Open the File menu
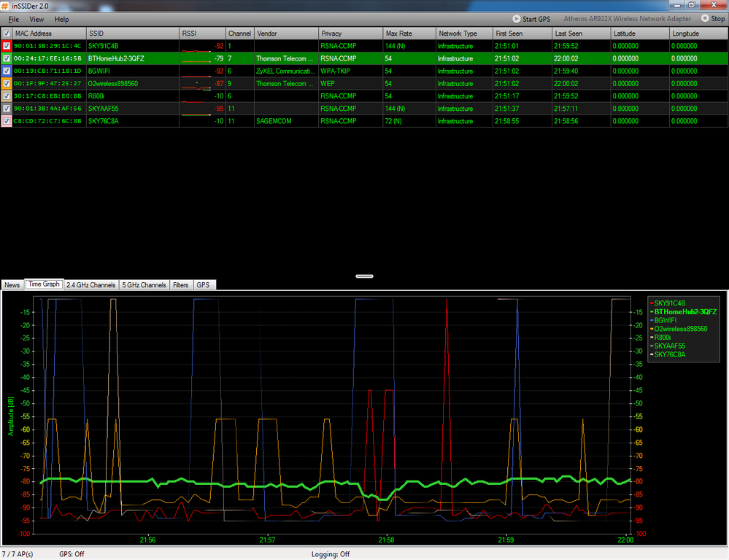729x560 pixels. pyautogui.click(x=13, y=20)
